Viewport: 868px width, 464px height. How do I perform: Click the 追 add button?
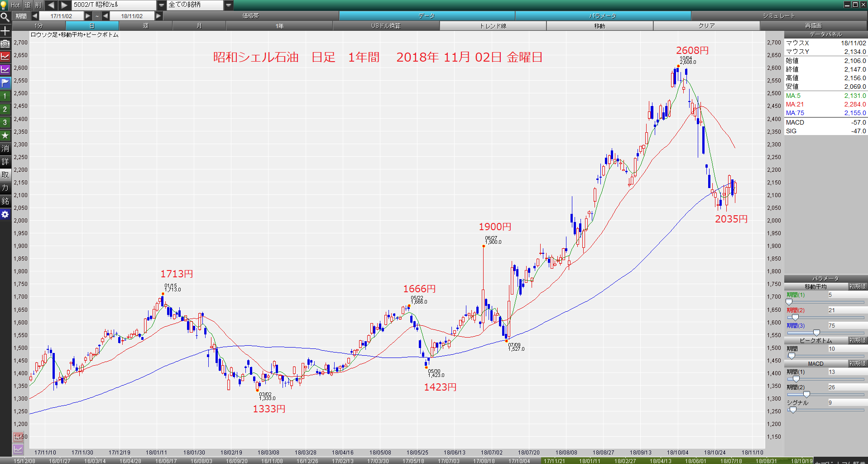(27, 5)
